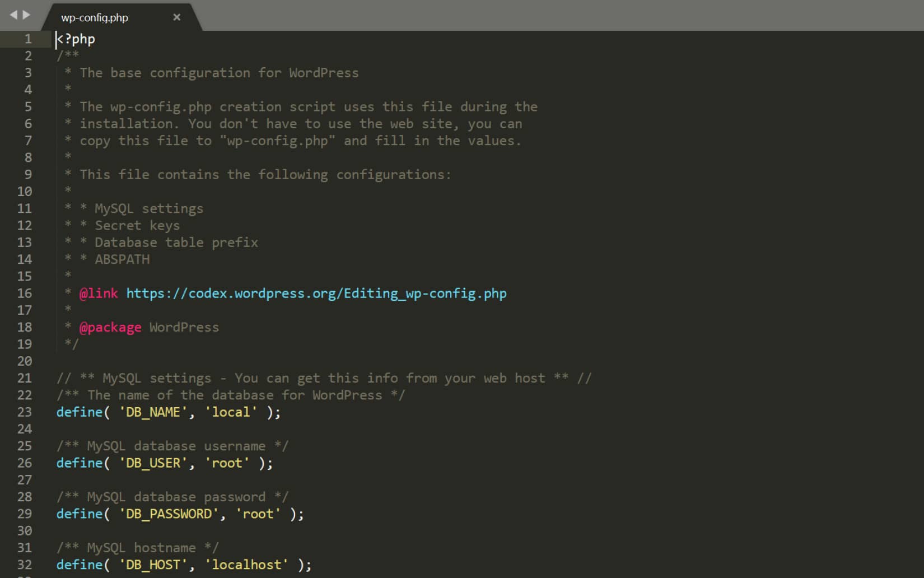The image size is (924, 578).
Task: Open the Editing_wp-config.php codex link
Action: pyautogui.click(x=315, y=293)
